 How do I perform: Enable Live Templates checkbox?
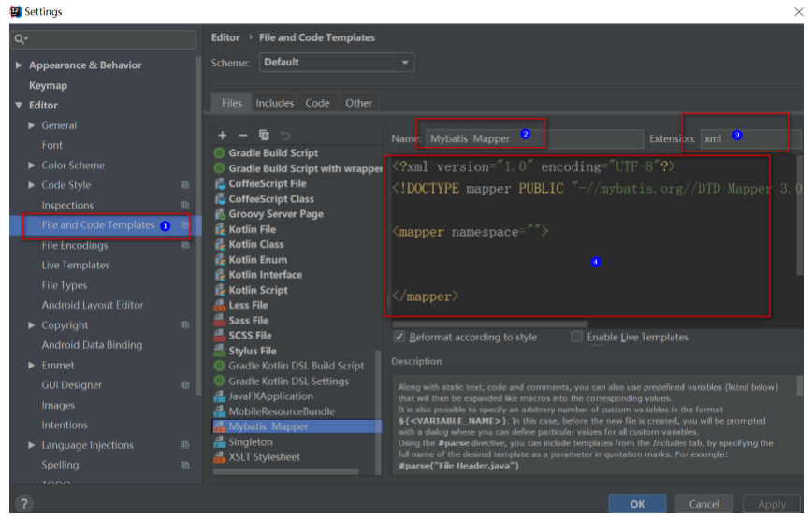[576, 337]
